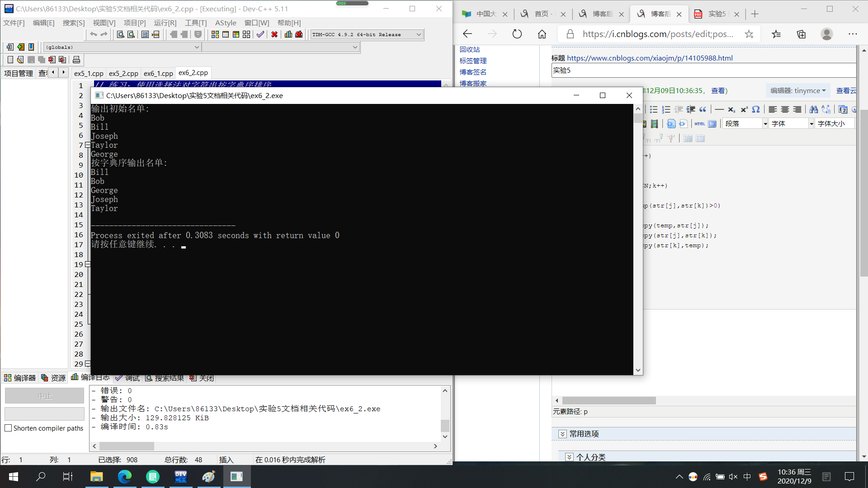This screenshot has height=488, width=868.
Task: Enable Shorten compiler paths checkbox
Action: pyautogui.click(x=8, y=428)
